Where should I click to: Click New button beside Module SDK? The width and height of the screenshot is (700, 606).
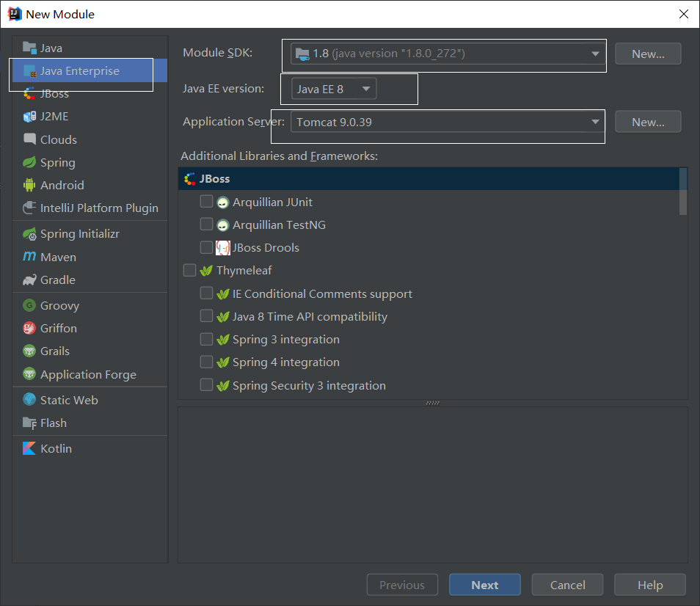point(648,54)
